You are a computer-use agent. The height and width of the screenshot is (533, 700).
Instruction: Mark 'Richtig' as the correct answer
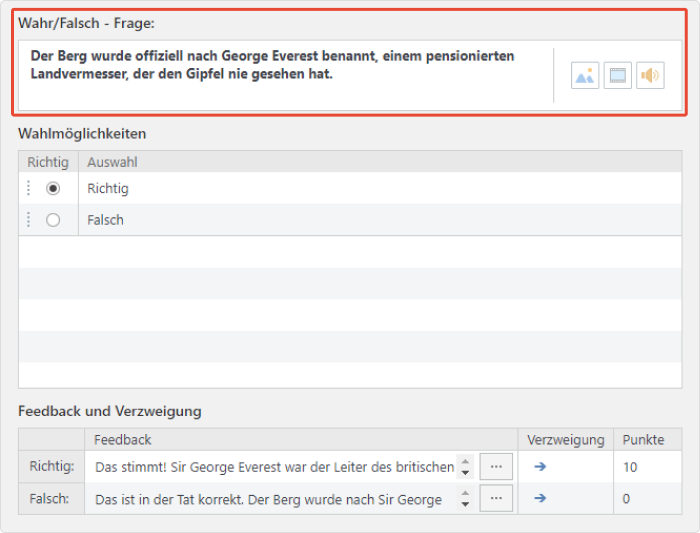point(53,188)
